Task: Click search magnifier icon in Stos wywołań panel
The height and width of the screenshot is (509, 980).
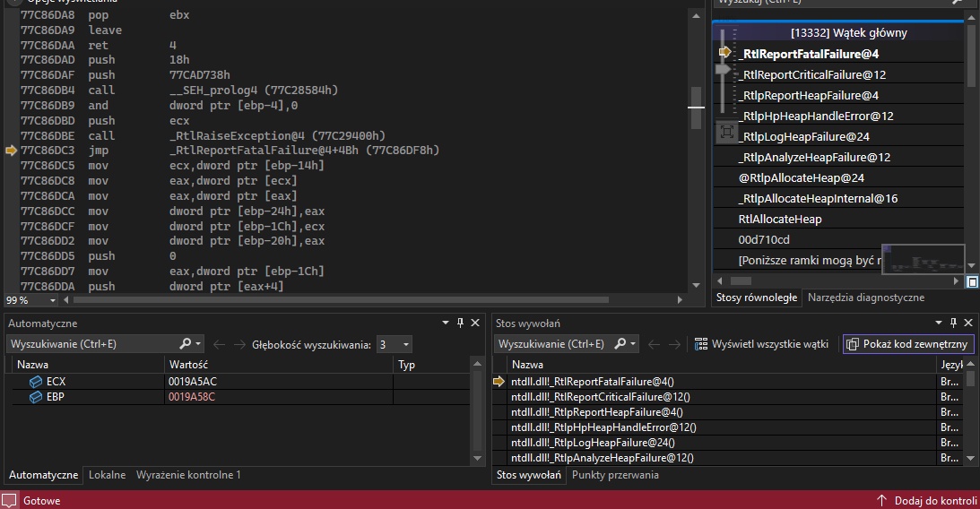Action: tap(620, 343)
